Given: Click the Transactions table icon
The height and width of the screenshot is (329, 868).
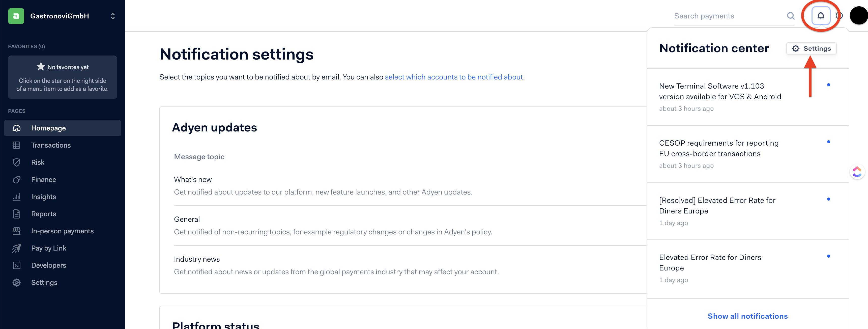Looking at the screenshot, I should click(16, 145).
